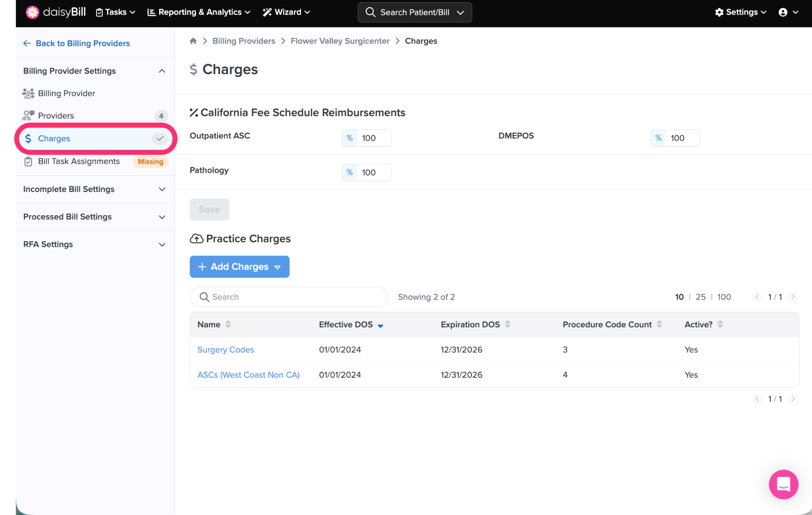Sort by Expiration DOS column
The height and width of the screenshot is (515, 812).
(507, 324)
